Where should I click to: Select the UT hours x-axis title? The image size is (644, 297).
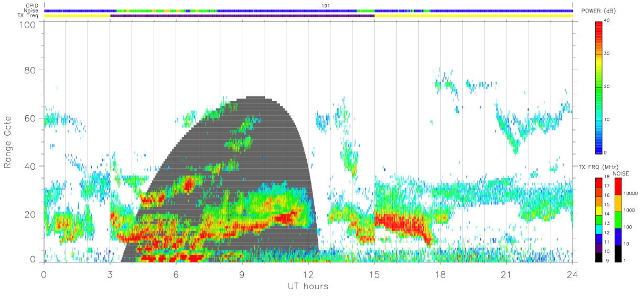[307, 286]
